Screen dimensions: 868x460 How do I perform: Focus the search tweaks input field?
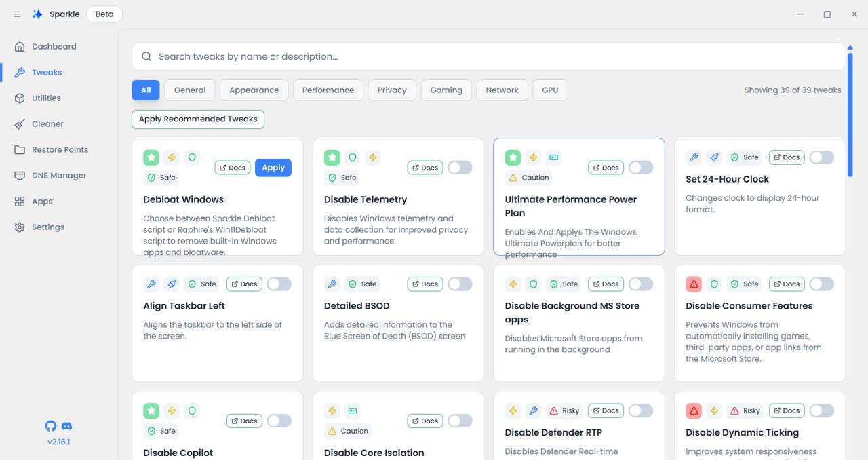coord(488,57)
